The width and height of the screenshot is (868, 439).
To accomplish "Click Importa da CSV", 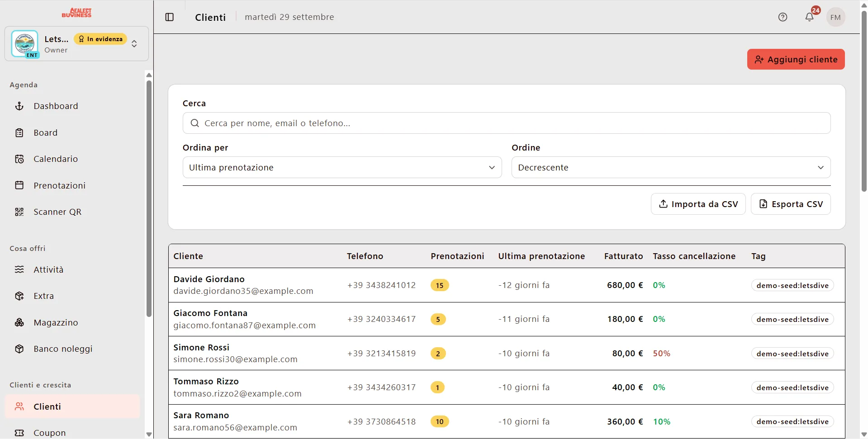I will pyautogui.click(x=698, y=204).
